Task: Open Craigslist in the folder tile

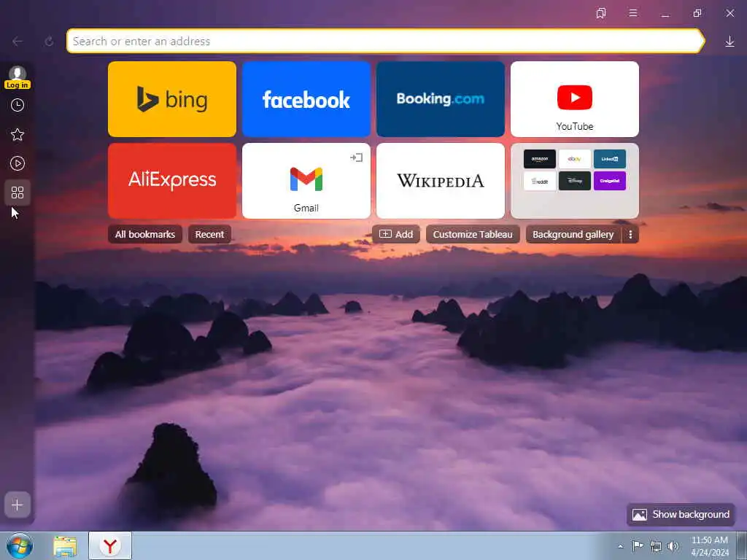Action: coord(610,181)
